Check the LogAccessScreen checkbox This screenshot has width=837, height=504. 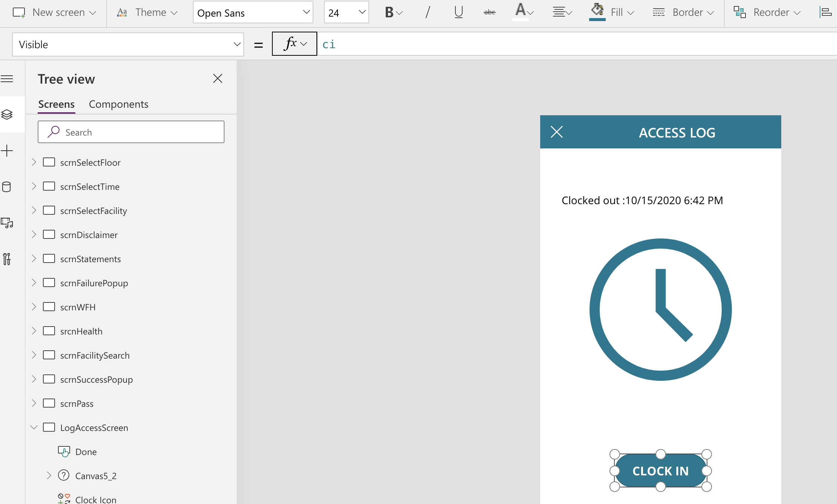click(49, 427)
